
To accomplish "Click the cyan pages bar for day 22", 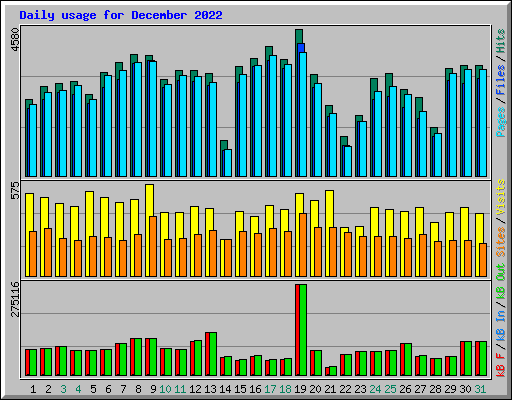I will point(348,161).
